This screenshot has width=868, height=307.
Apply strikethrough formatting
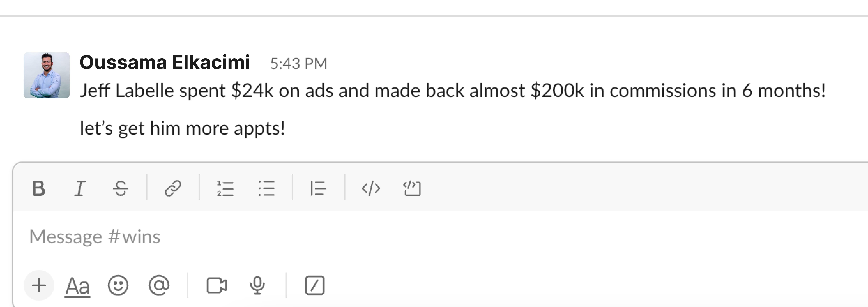pos(121,188)
